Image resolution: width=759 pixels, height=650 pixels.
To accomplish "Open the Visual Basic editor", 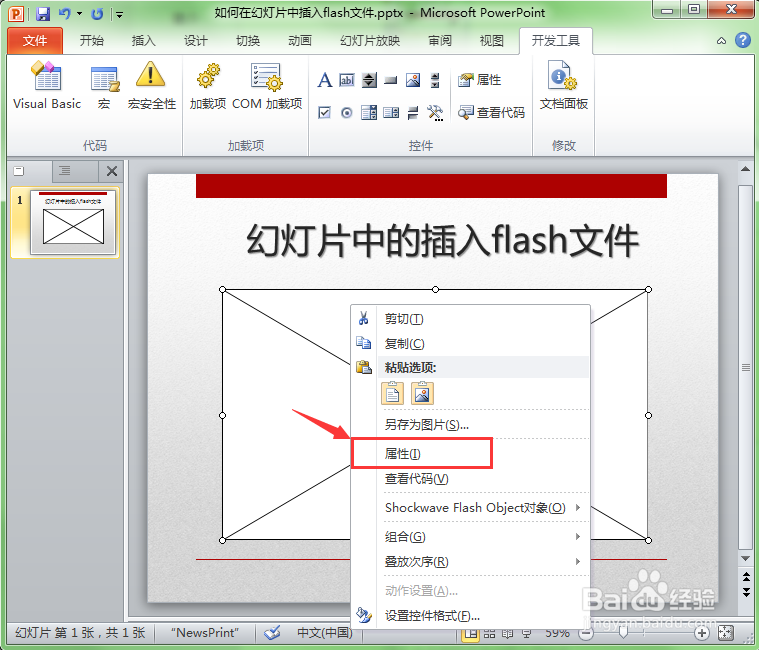I will coord(47,86).
